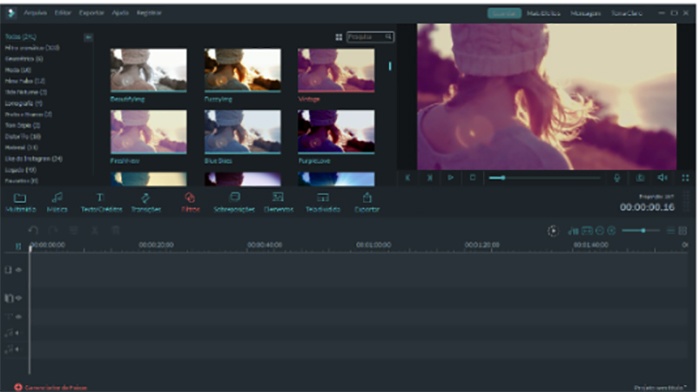Open the Exportar menu in the menu bar
Image resolution: width=700 pixels, height=392 pixels.
click(x=92, y=13)
